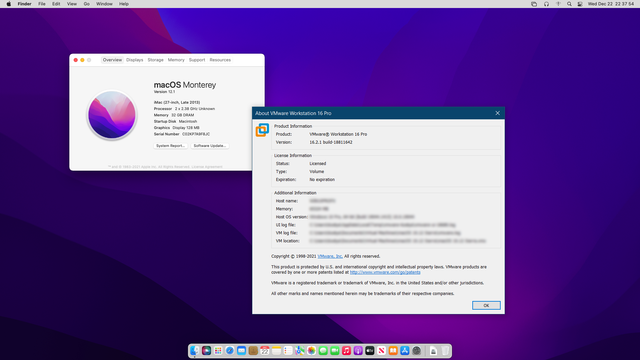640x360 pixels.
Task: Close the About VMware Workstation dialog
Action: [498, 113]
